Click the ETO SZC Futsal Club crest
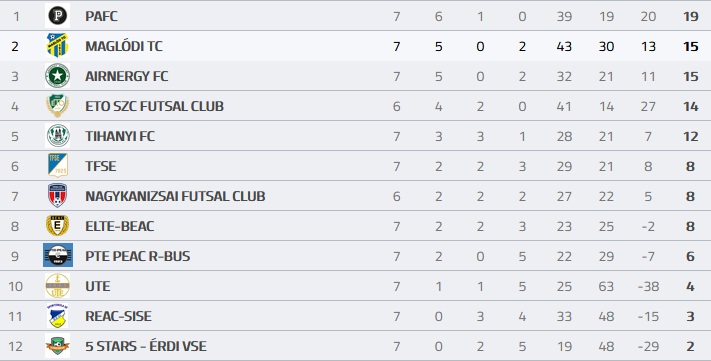 click(x=58, y=106)
